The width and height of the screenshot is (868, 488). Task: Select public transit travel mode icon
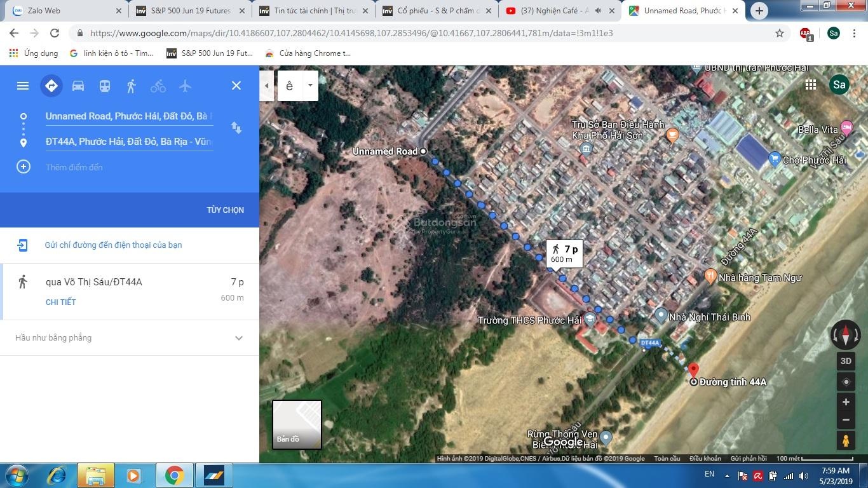105,86
